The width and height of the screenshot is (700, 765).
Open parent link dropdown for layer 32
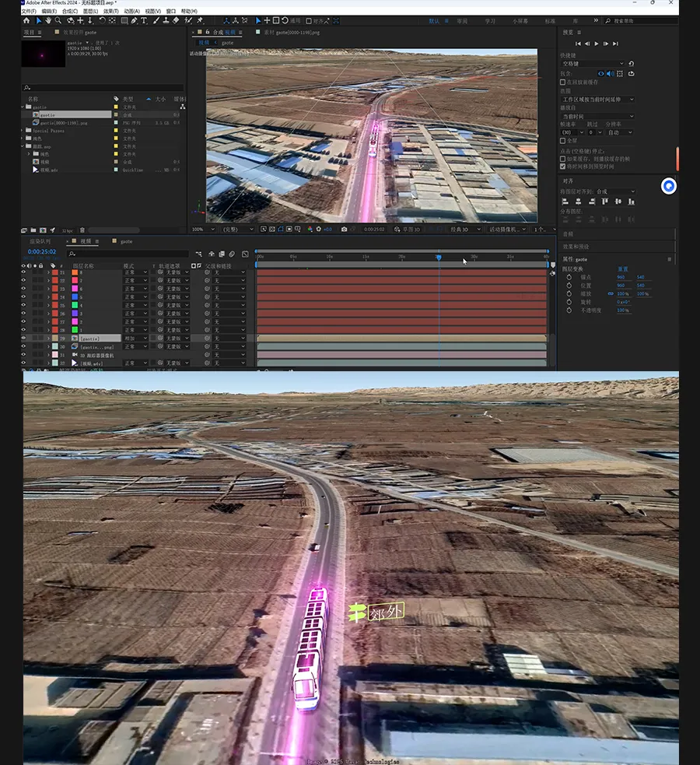(229, 363)
